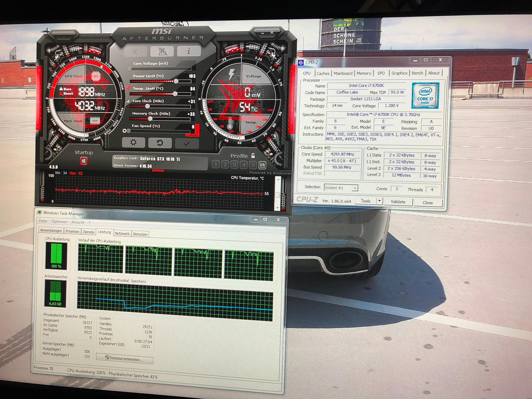Select the CPU-Z CPU tab
This screenshot has width=532, height=399.
click(x=307, y=73)
